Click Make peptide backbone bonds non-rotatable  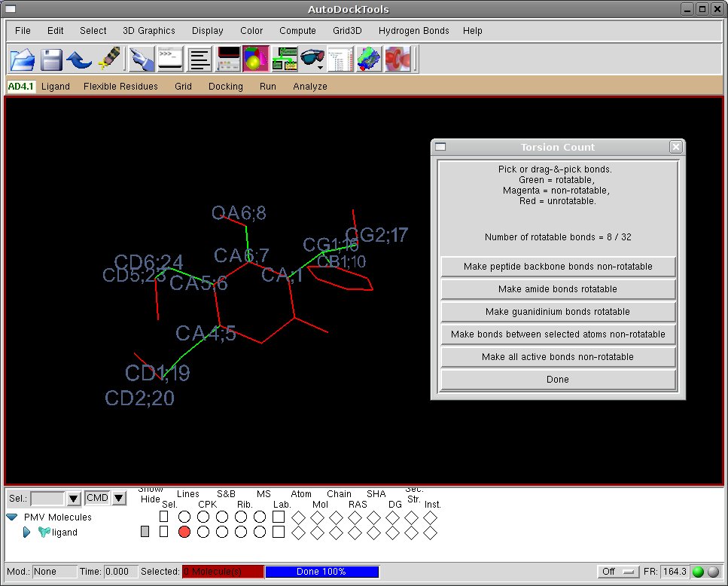tap(558, 267)
